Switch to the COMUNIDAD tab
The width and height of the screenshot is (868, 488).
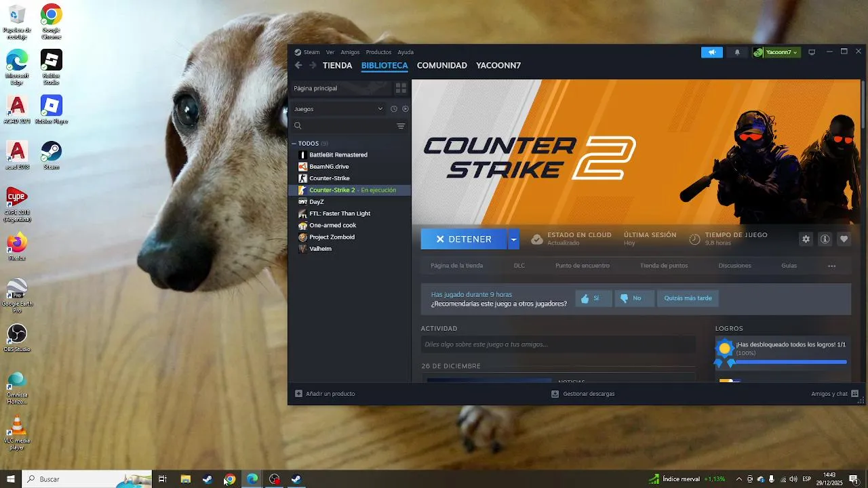[442, 66]
